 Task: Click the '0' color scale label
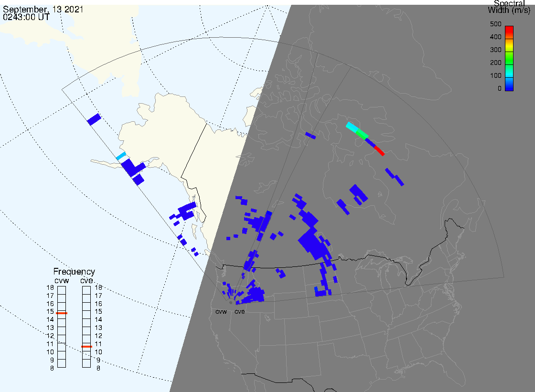click(x=500, y=89)
